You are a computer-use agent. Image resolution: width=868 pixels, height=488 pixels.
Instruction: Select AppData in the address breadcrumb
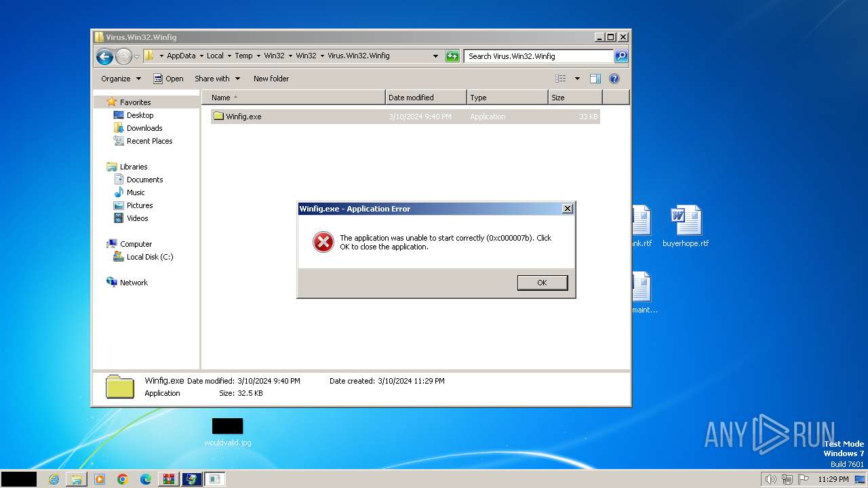[x=181, y=56]
